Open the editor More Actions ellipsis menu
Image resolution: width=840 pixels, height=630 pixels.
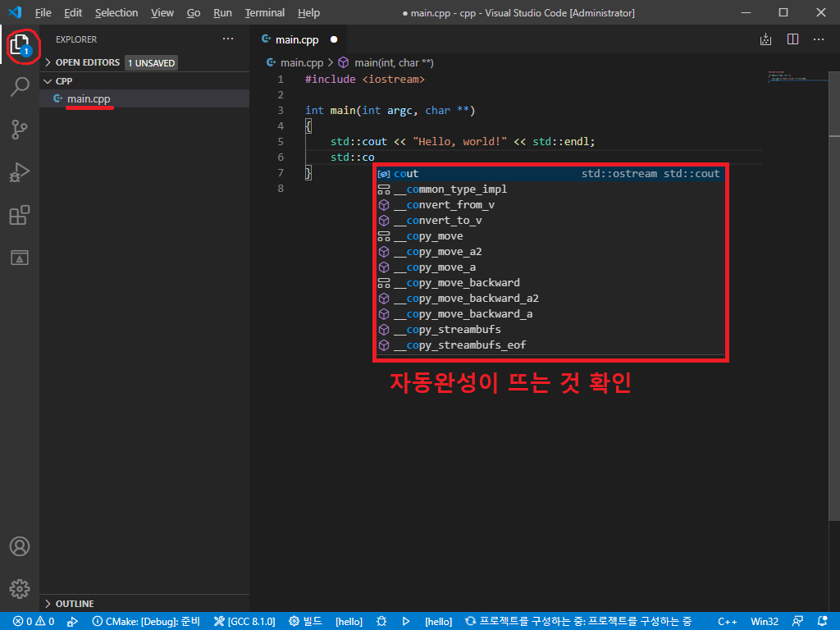pyautogui.click(x=819, y=39)
